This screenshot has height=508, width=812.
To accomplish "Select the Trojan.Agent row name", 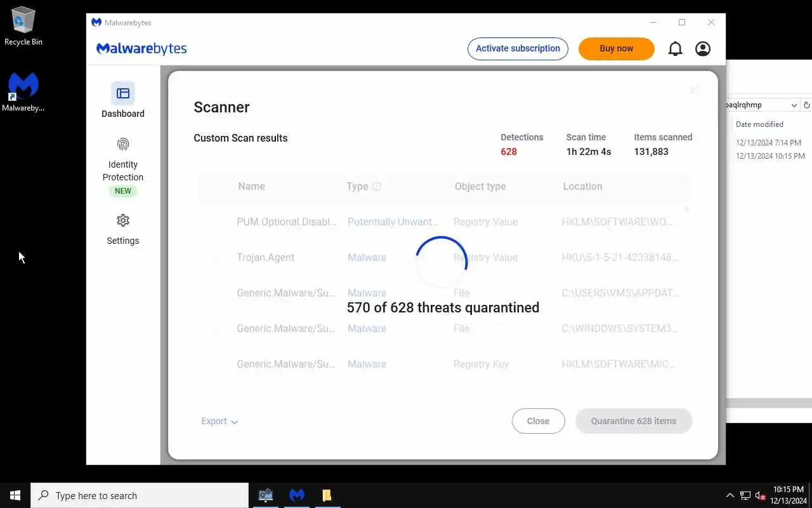I will [265, 257].
